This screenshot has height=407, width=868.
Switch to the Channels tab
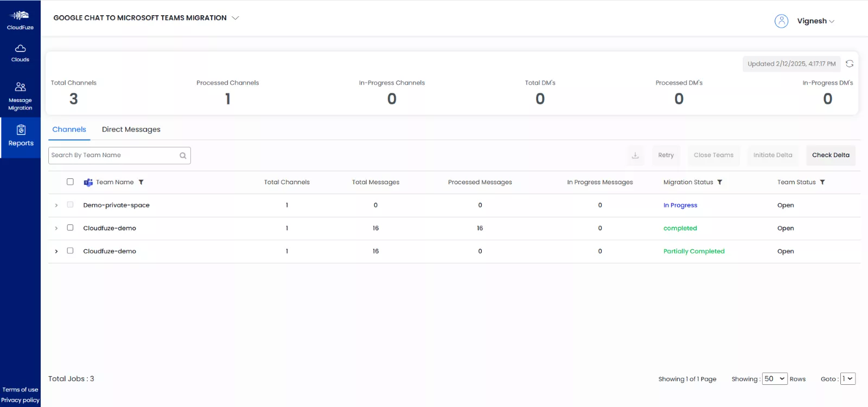[69, 130]
